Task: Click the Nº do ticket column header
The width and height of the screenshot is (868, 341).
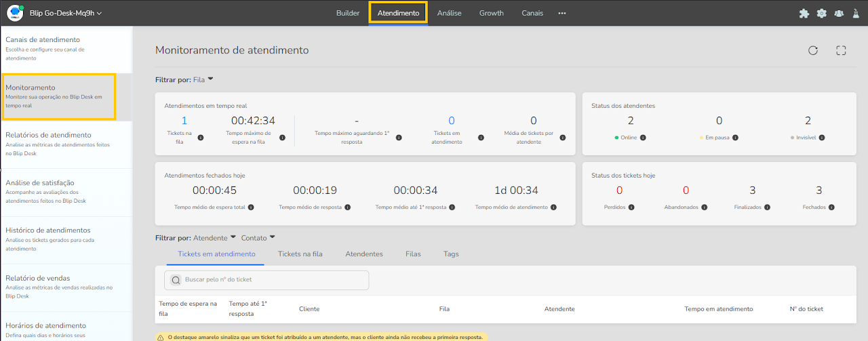Action: pyautogui.click(x=806, y=308)
